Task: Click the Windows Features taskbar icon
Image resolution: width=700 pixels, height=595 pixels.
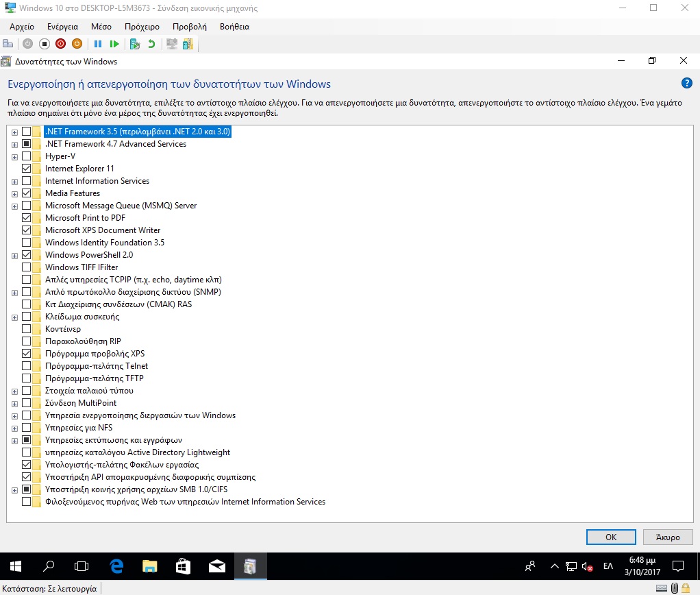Action: 250,566
